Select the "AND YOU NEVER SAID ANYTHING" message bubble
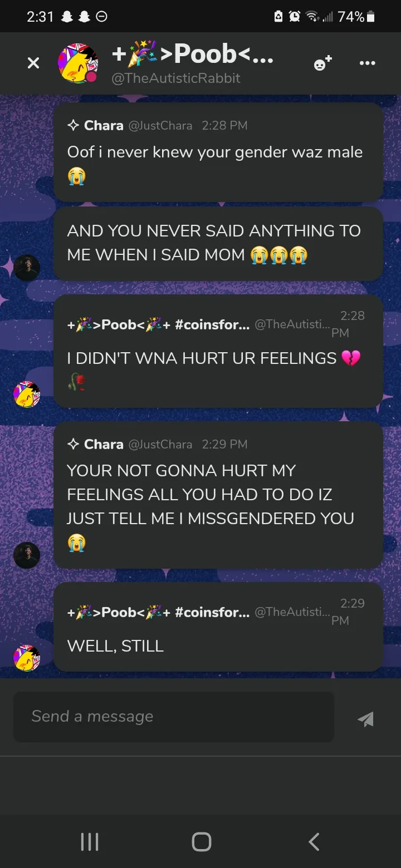Image resolution: width=401 pixels, height=868 pixels. coord(218,243)
